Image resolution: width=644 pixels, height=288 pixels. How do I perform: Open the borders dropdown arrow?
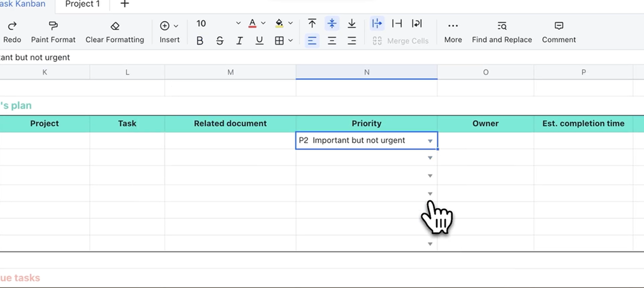click(x=291, y=41)
